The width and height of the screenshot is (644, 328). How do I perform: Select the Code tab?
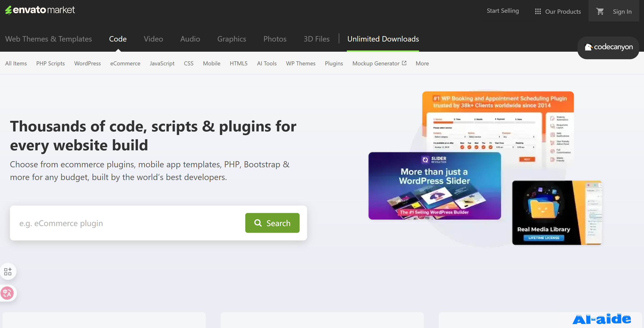coord(118,39)
